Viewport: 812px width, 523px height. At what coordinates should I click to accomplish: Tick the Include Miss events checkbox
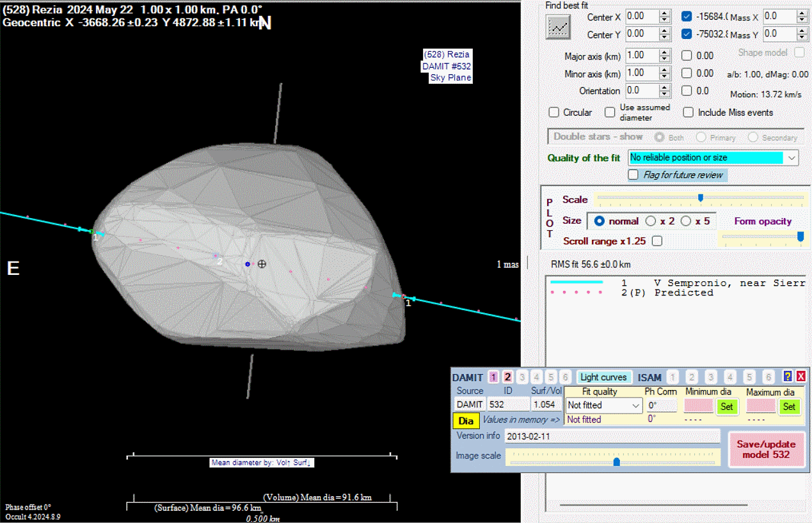[x=689, y=113]
